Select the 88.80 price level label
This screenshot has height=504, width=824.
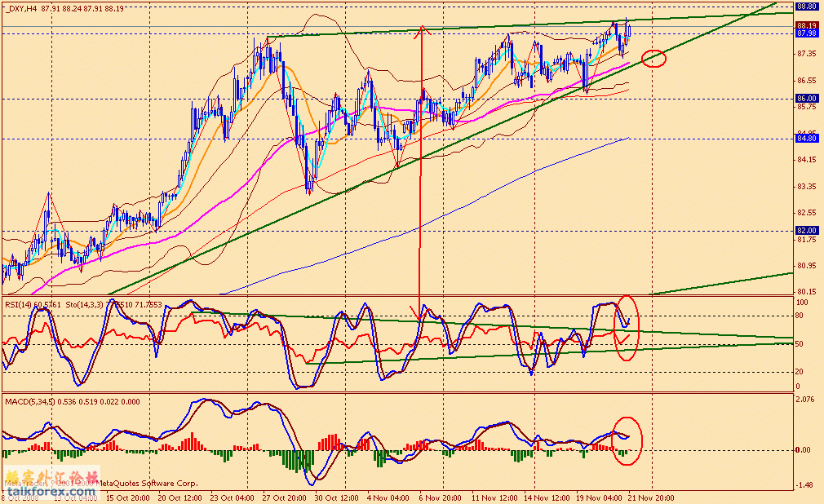[807, 7]
